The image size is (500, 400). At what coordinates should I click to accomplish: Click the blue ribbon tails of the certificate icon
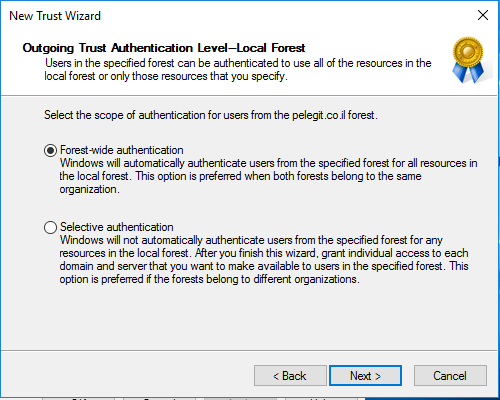click(468, 72)
